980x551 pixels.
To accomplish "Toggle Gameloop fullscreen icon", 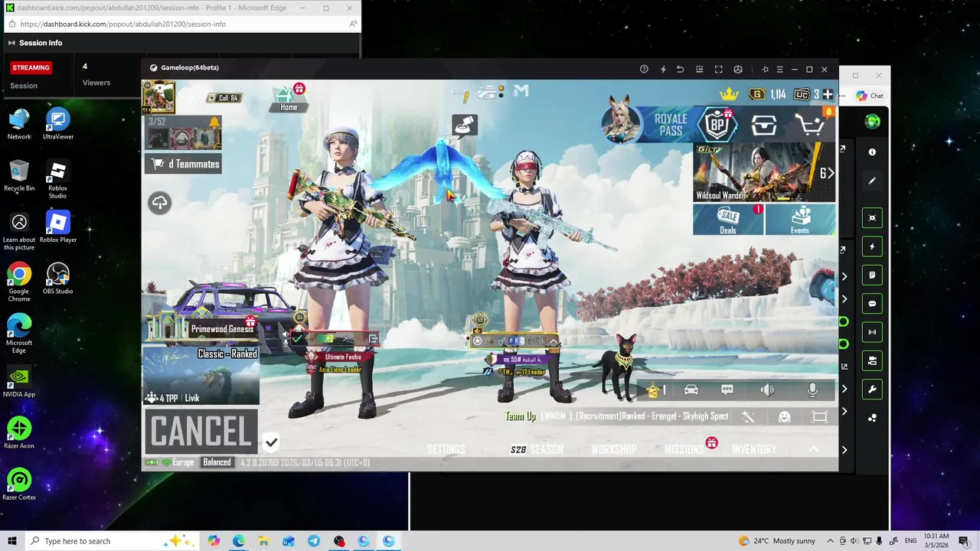I will click(718, 69).
